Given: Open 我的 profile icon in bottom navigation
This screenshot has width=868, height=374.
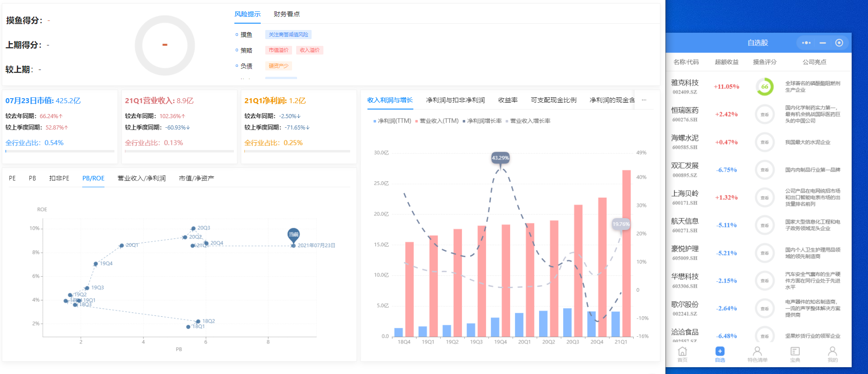Looking at the screenshot, I should click(832, 354).
